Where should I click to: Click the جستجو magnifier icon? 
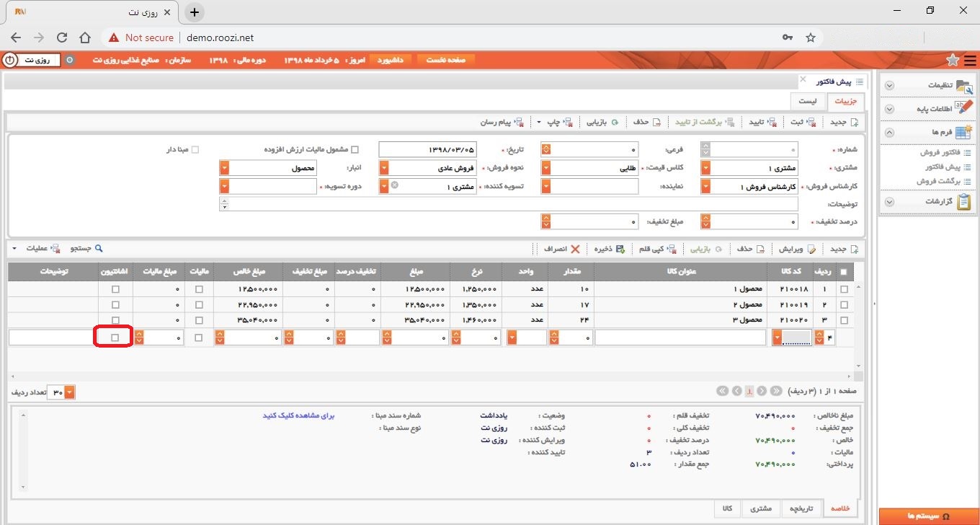click(x=99, y=249)
